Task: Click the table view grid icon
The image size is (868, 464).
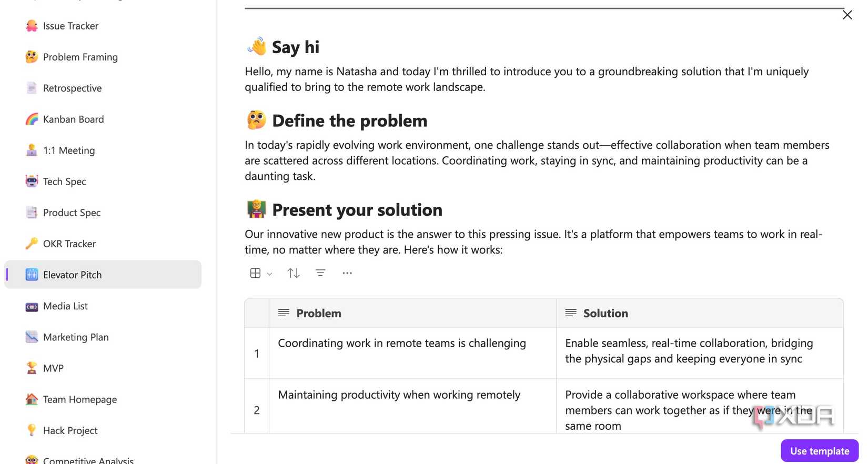Action: (x=255, y=273)
